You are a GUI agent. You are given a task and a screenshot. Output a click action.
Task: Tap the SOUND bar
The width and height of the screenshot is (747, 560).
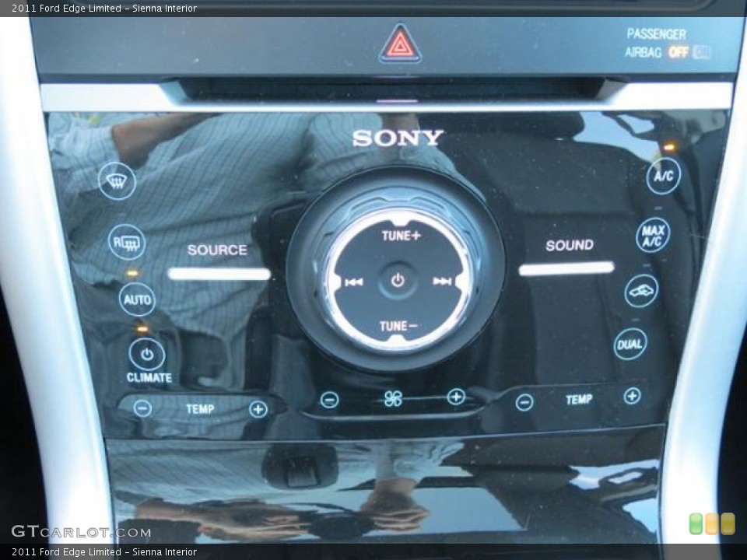coord(566,268)
